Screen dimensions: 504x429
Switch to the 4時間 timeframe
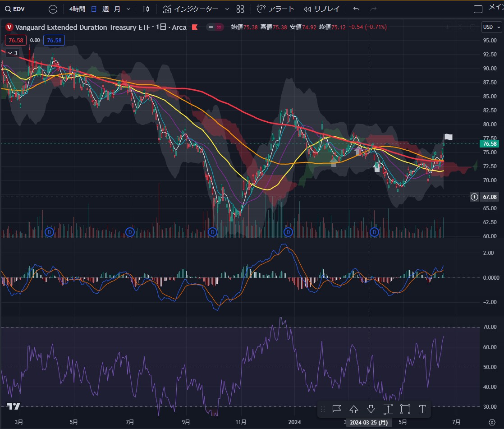pos(77,9)
